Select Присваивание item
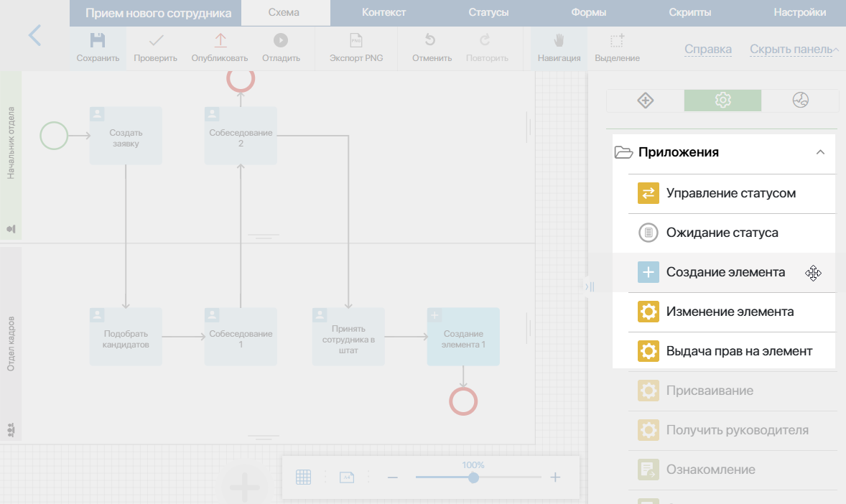Image resolution: width=846 pixels, height=504 pixels. (732, 391)
